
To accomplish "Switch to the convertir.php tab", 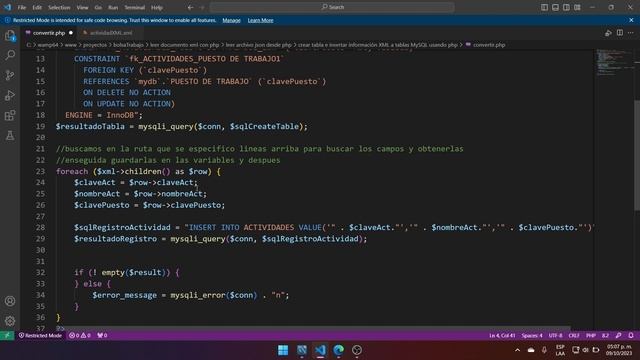I will point(49,33).
